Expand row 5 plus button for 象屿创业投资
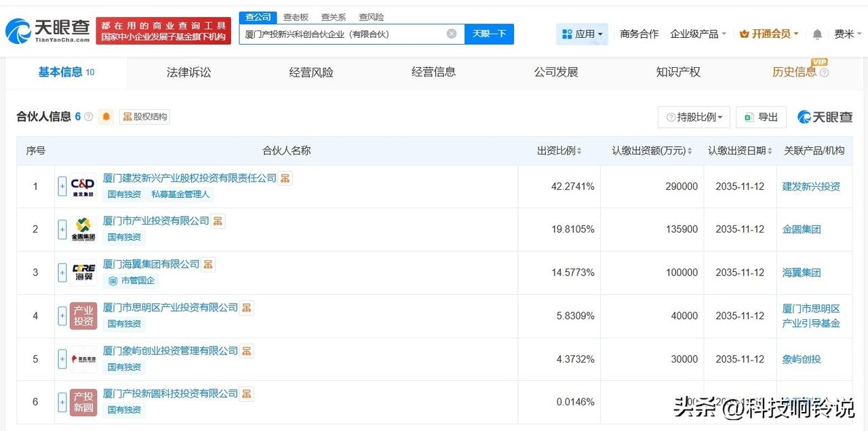Screen dimensions: 868x431 coord(62,358)
